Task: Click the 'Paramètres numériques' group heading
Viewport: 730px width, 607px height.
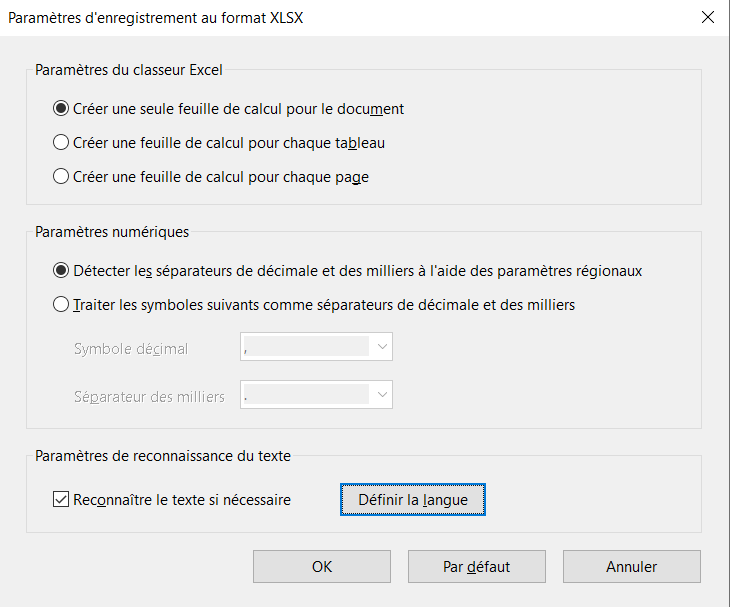Action: coord(112,232)
